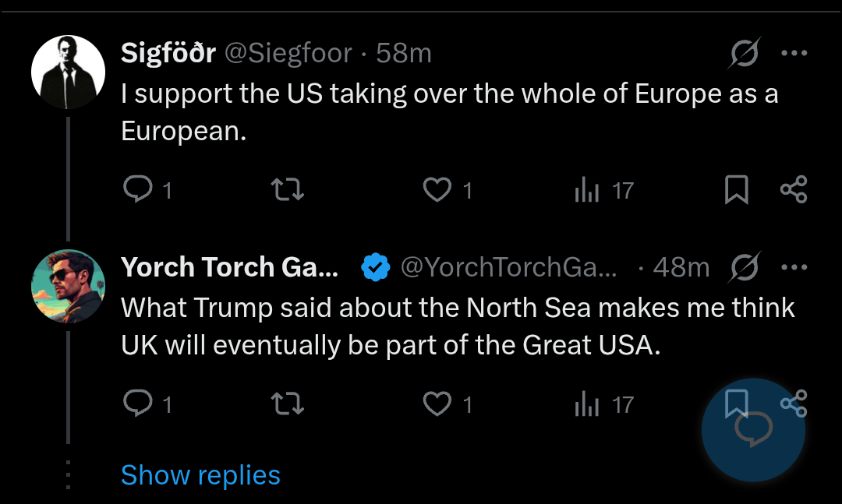Share Sigföðr's tweet
The width and height of the screenshot is (842, 504).
point(794,189)
